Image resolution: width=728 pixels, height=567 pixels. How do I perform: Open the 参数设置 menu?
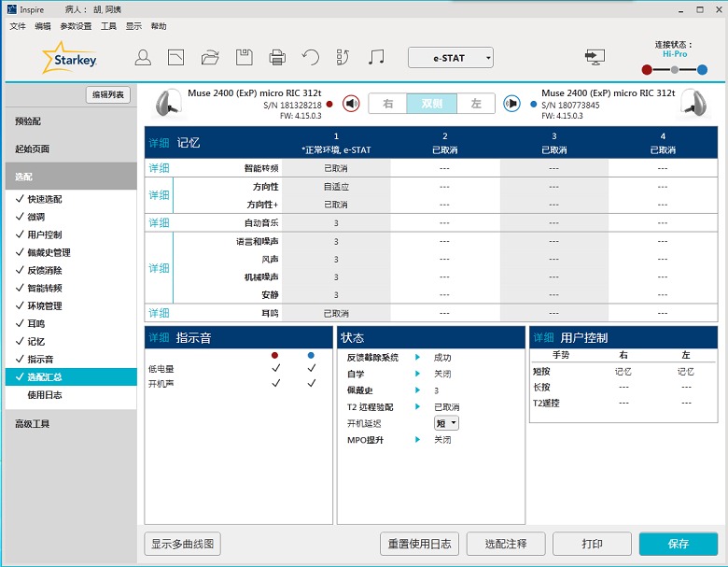coord(76,26)
